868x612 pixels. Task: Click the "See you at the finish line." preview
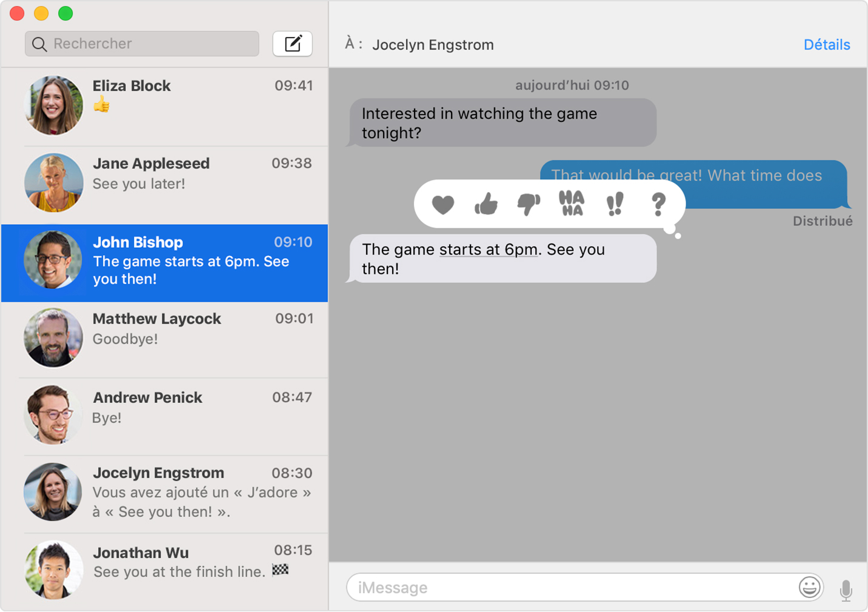tap(179, 571)
